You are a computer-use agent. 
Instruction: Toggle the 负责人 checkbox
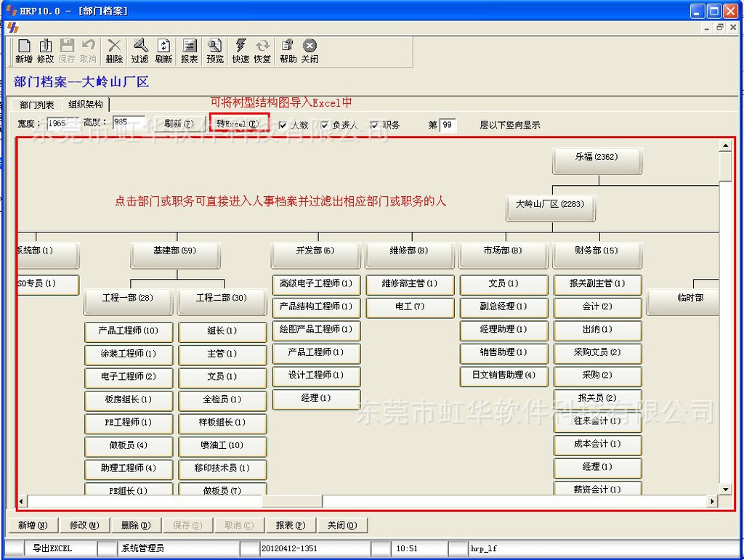(x=325, y=125)
